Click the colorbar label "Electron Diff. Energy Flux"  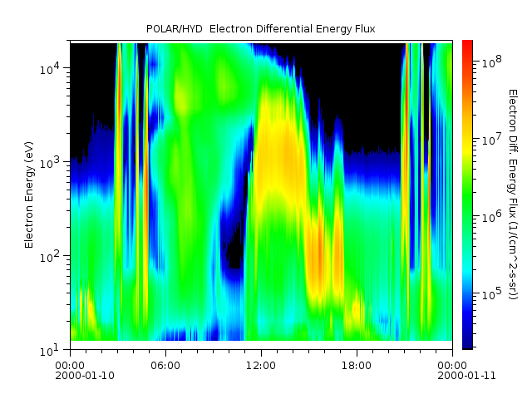coord(513,194)
